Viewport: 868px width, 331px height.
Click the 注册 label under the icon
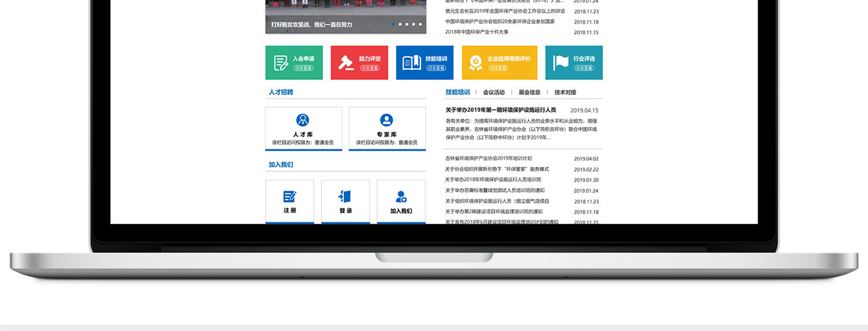pyautogui.click(x=290, y=211)
